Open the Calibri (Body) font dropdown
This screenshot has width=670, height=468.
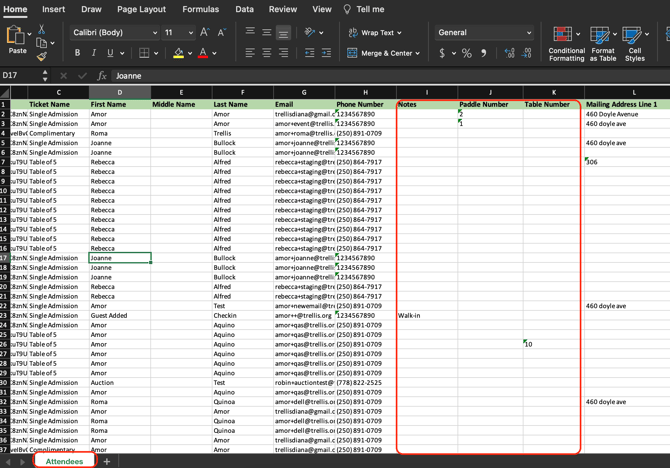(x=113, y=33)
